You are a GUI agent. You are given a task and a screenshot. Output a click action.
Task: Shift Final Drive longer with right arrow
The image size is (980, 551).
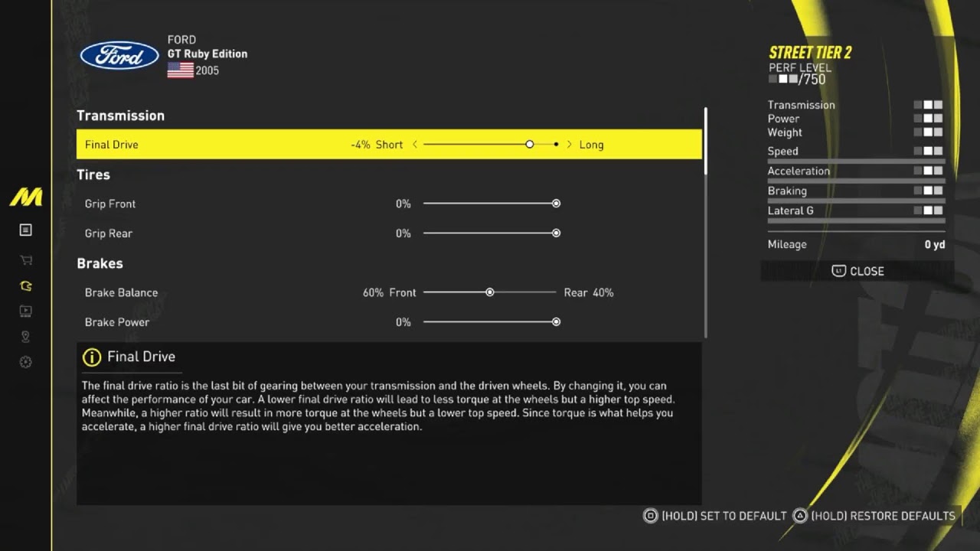pyautogui.click(x=569, y=145)
